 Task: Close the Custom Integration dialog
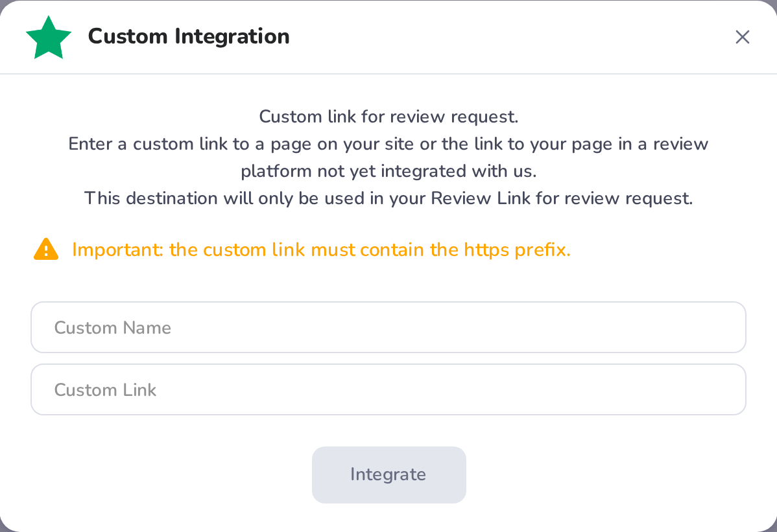(743, 37)
